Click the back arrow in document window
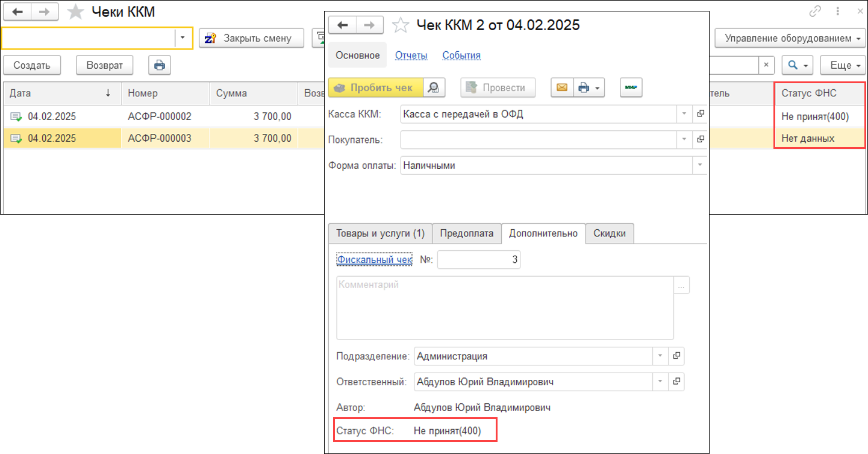The image size is (868, 454). [x=343, y=25]
